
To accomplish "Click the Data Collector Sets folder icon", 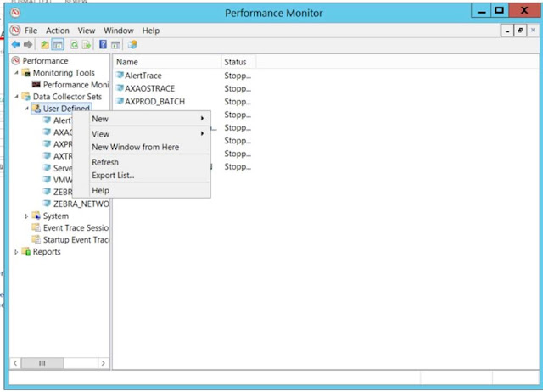I will tap(26, 96).
